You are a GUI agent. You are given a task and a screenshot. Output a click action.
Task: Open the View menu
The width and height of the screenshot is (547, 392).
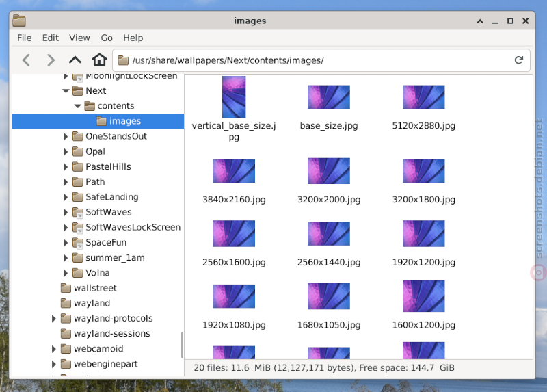click(79, 38)
